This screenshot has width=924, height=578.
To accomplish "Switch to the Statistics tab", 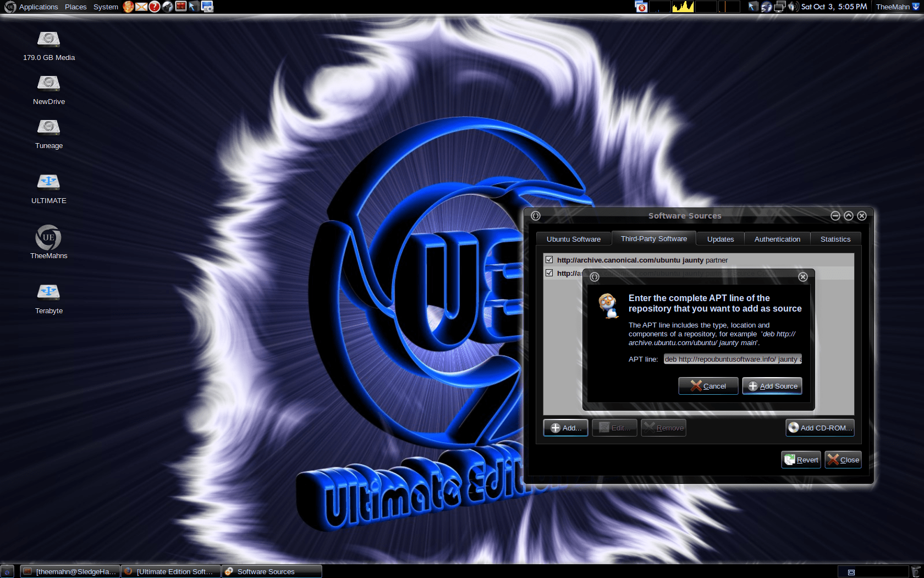I will tap(835, 239).
